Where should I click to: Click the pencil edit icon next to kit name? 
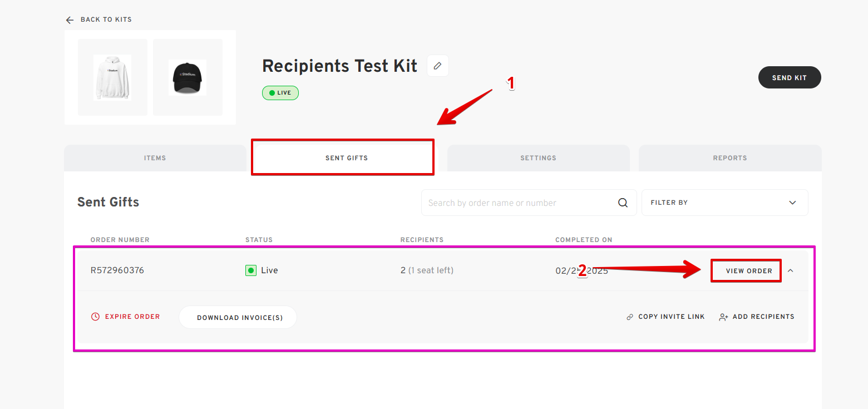(x=438, y=66)
